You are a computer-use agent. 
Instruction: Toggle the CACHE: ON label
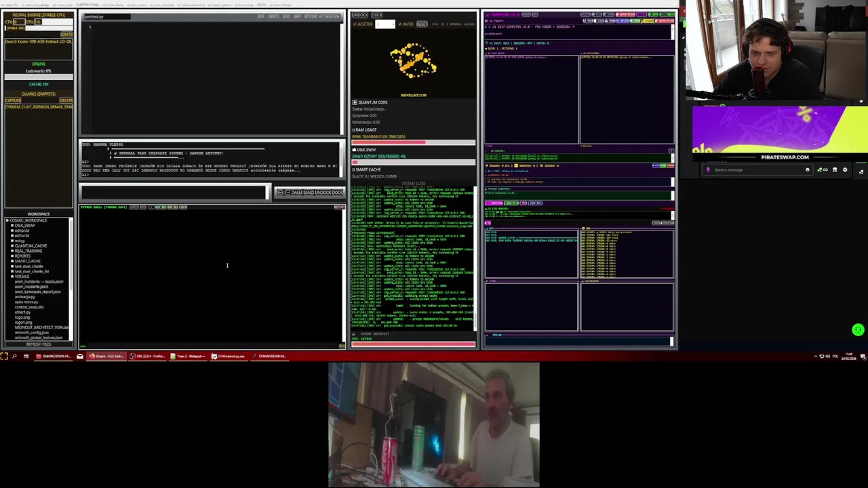pos(39,84)
